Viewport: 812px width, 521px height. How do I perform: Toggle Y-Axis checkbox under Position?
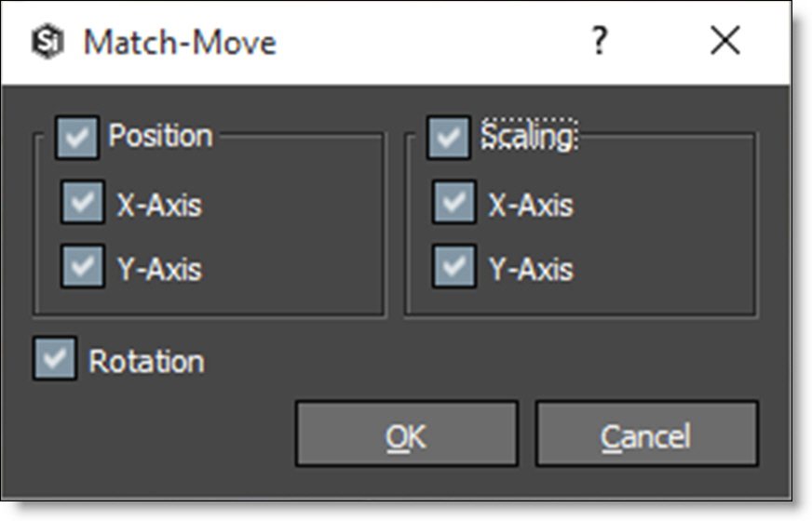click(x=83, y=268)
